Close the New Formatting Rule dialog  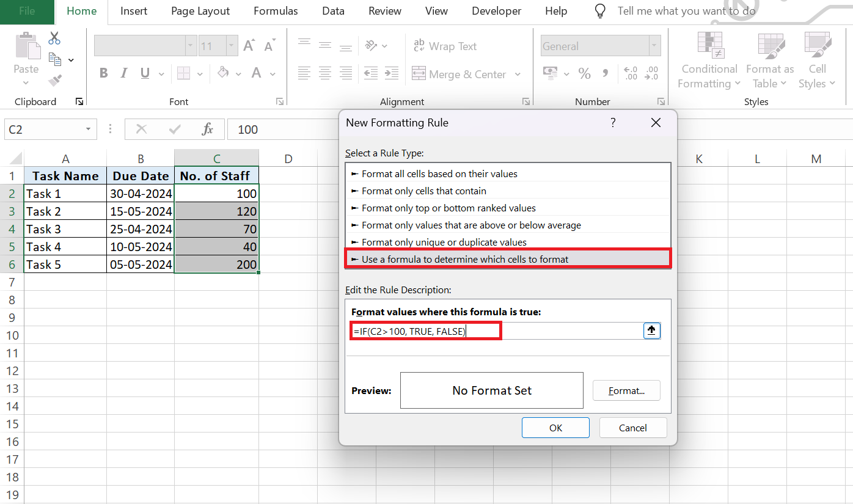[656, 123]
